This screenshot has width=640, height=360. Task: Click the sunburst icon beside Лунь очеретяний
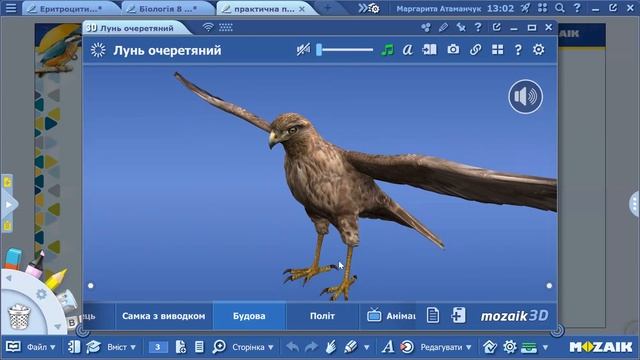pyautogui.click(x=98, y=50)
